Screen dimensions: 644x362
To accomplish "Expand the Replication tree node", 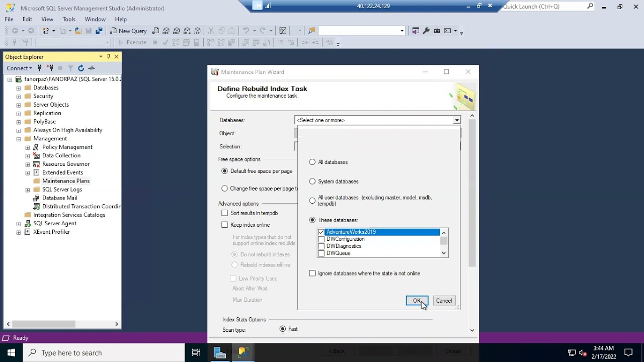I will [x=19, y=113].
